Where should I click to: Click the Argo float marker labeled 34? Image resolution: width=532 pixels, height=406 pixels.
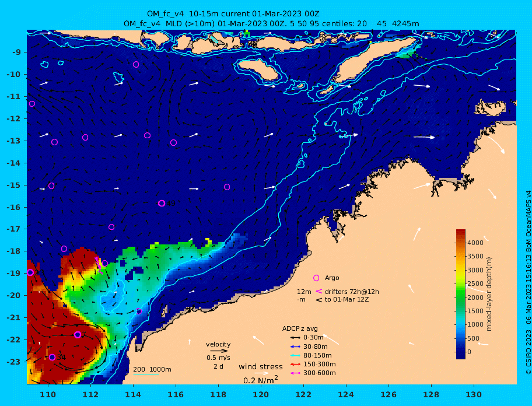[52, 357]
